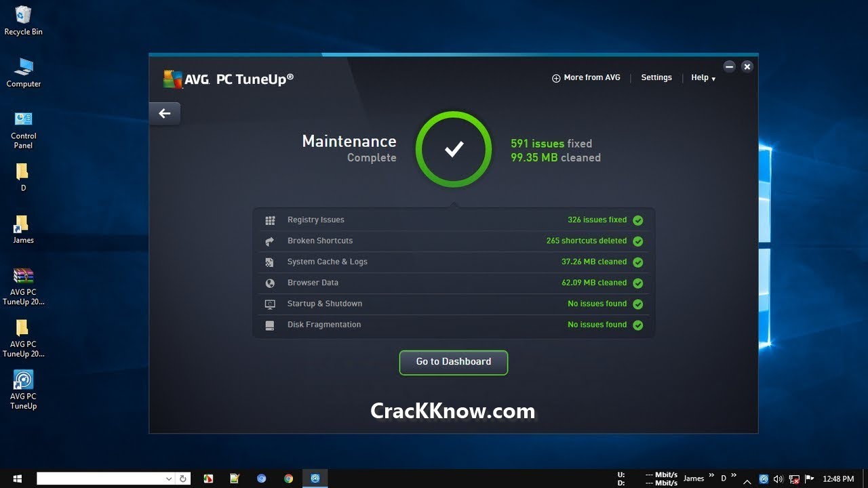
Task: Click inside the taskbar address input field
Action: coord(100,479)
